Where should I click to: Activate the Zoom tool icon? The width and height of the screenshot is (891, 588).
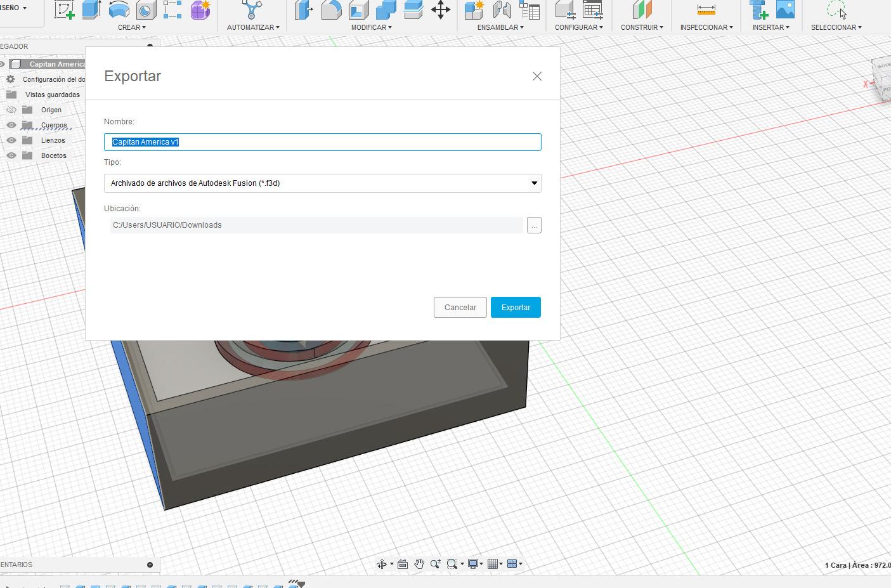[435, 564]
